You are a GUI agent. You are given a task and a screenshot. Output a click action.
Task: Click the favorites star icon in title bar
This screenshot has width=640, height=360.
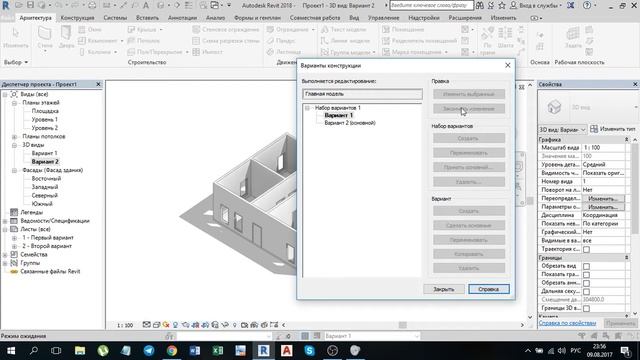502,6
